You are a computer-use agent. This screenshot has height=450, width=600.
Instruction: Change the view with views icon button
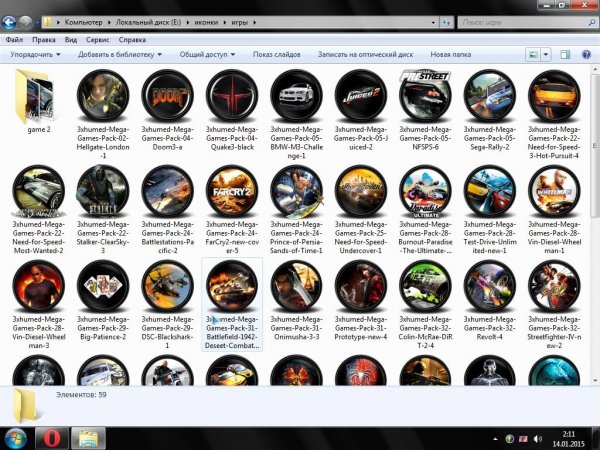click(533, 55)
